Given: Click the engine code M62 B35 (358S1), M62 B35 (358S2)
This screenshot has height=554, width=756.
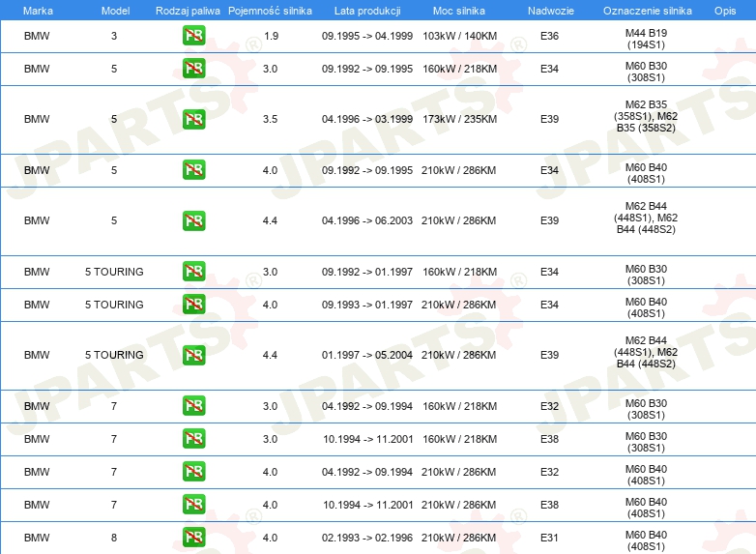Looking at the screenshot, I should 646,116.
